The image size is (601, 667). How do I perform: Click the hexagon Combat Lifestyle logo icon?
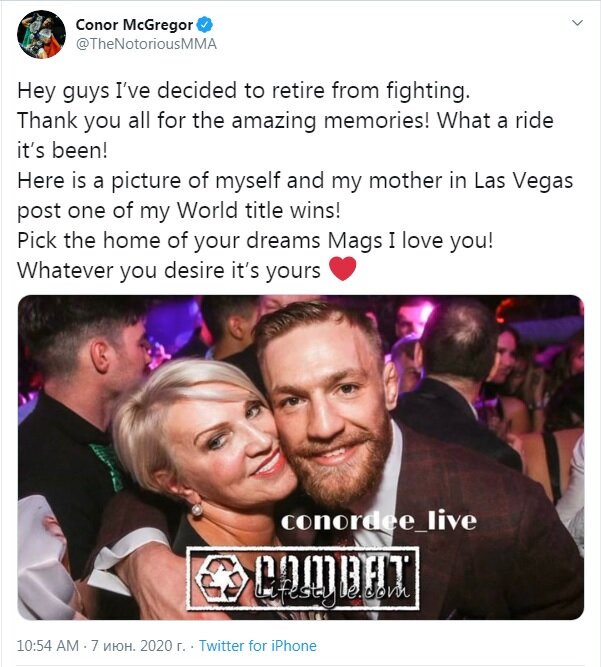click(223, 579)
